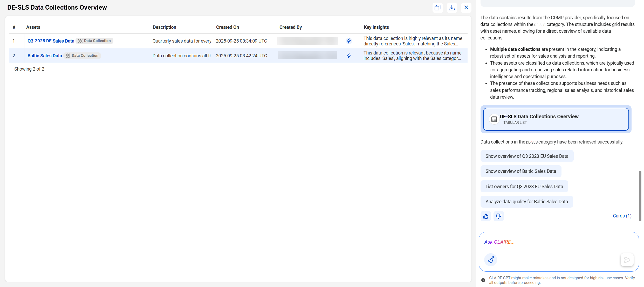This screenshot has width=644, height=287.
Task: Click the Key Insights column header
Action: click(376, 27)
